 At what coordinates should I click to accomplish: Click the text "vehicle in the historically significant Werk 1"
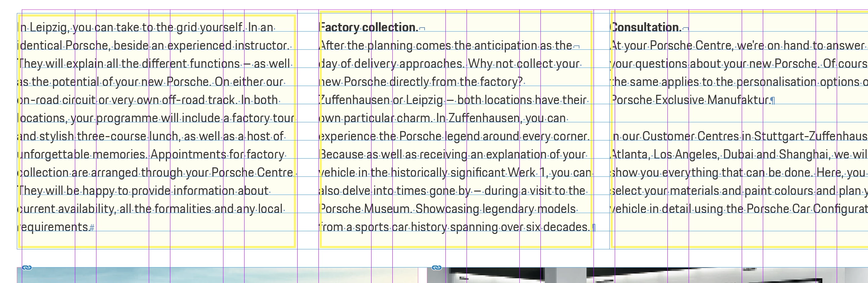[x=432, y=173]
